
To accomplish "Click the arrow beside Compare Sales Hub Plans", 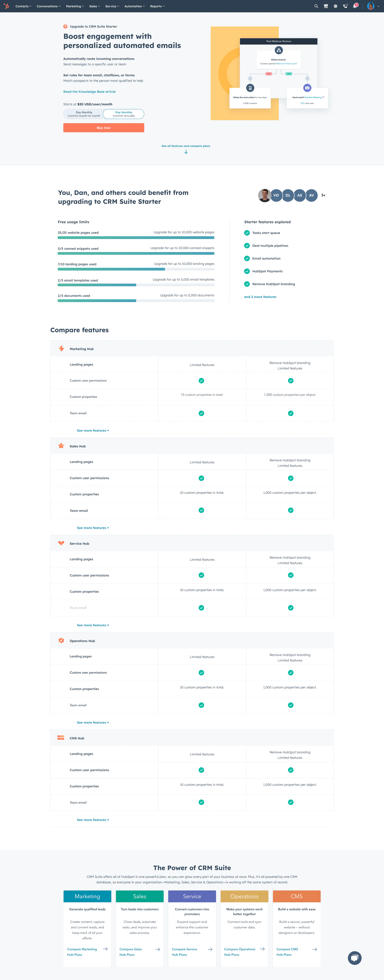I will pos(157,949).
